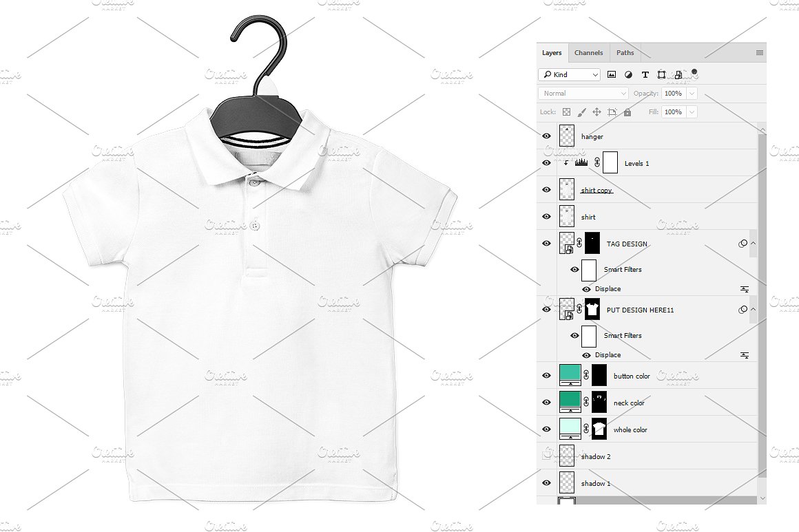Open the Opacity slider dropdown arrow
Screen dimensions: 799x532
[692, 93]
